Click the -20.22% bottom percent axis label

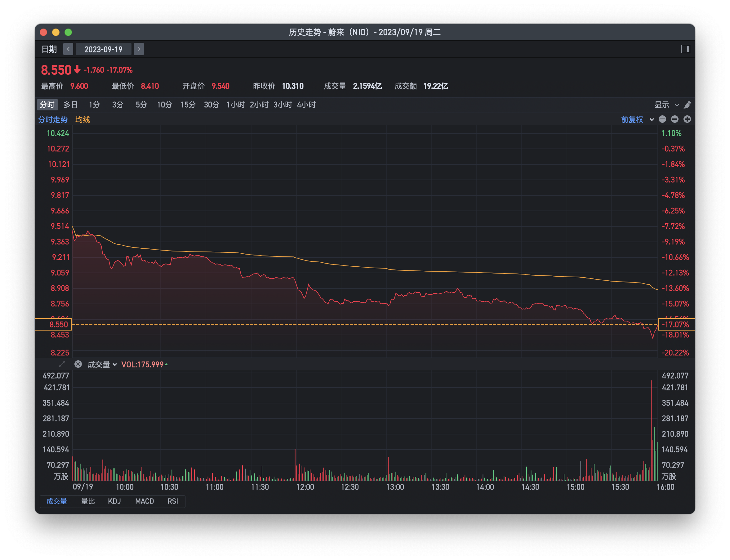pyautogui.click(x=675, y=352)
